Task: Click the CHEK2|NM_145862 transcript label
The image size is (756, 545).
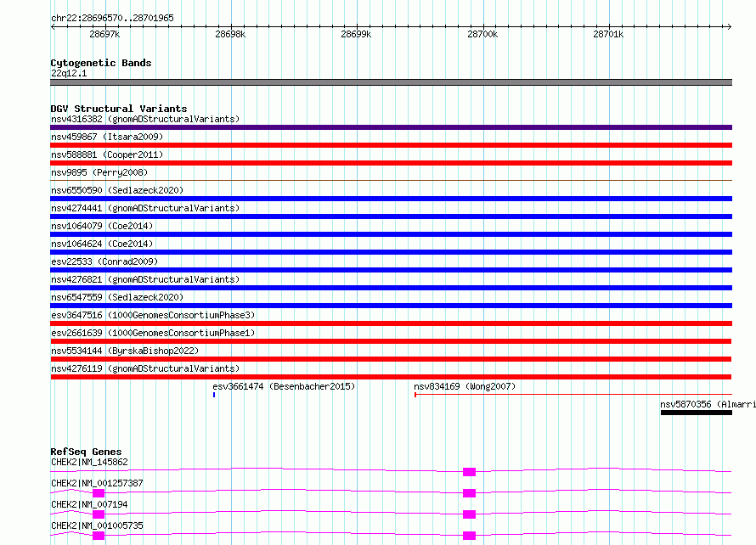Action: (90, 462)
